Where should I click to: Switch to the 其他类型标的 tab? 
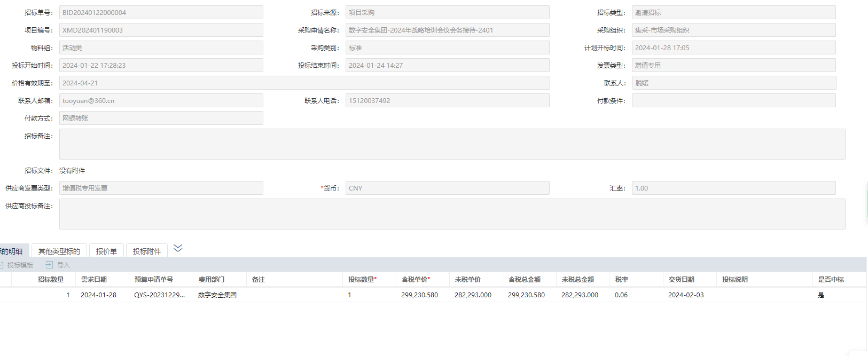click(x=59, y=251)
